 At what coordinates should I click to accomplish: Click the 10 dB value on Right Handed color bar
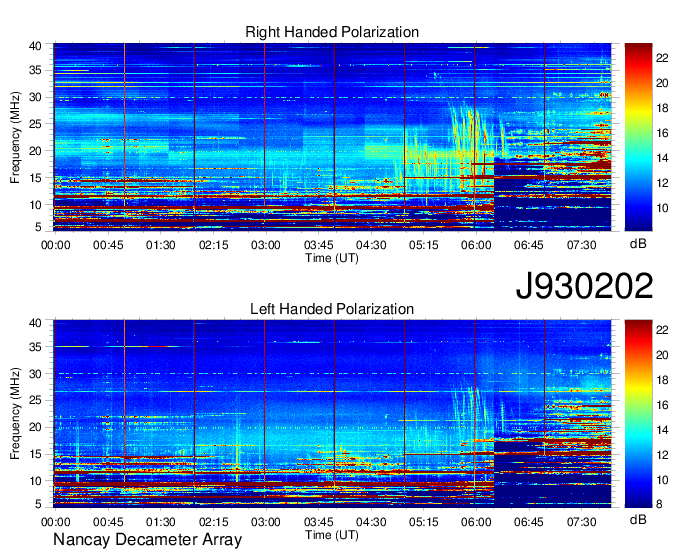pyautogui.click(x=662, y=208)
